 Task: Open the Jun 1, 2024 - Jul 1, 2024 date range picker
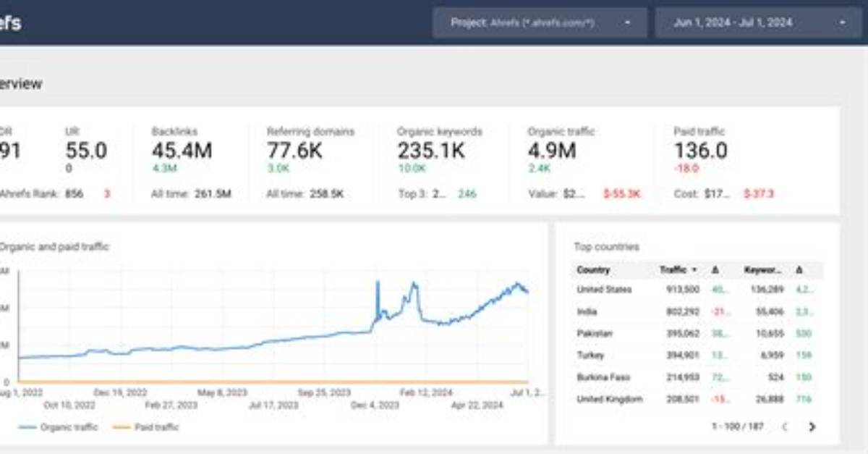[x=758, y=22]
